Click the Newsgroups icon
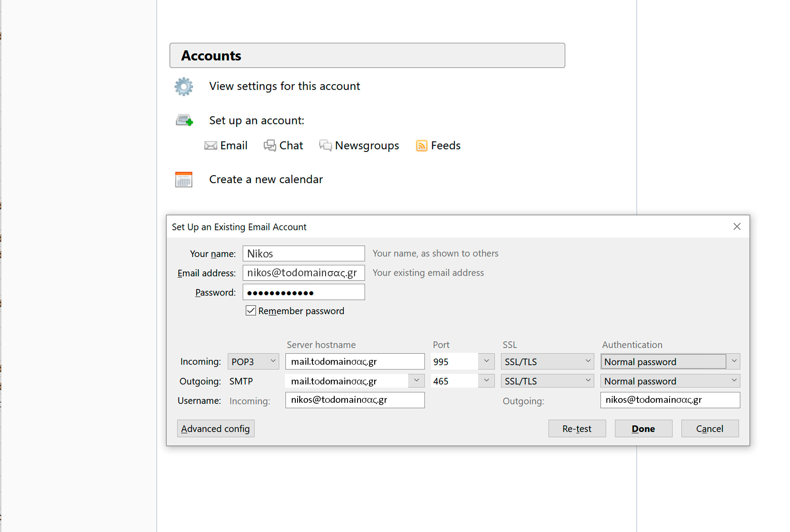The image size is (790, 532). click(x=325, y=146)
